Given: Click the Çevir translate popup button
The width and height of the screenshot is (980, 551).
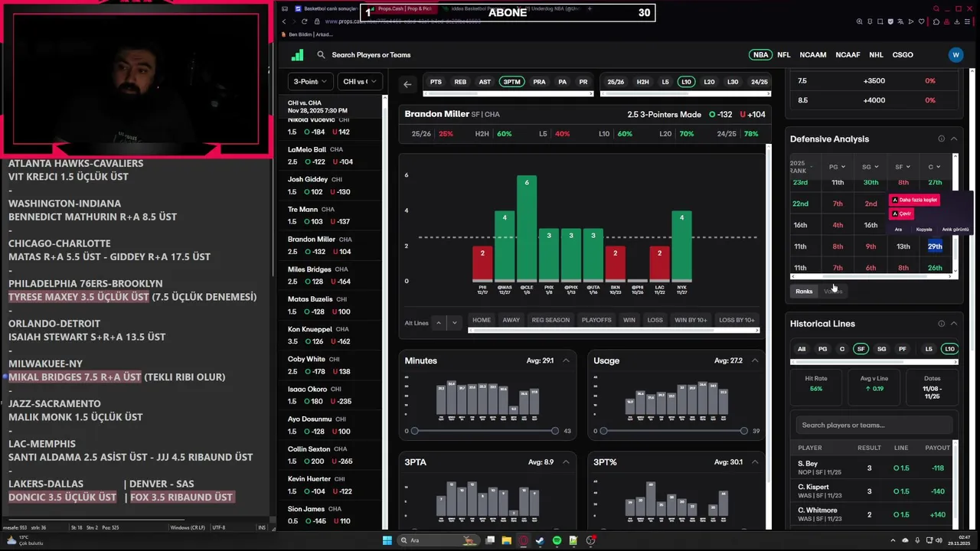Looking at the screenshot, I should [901, 214].
